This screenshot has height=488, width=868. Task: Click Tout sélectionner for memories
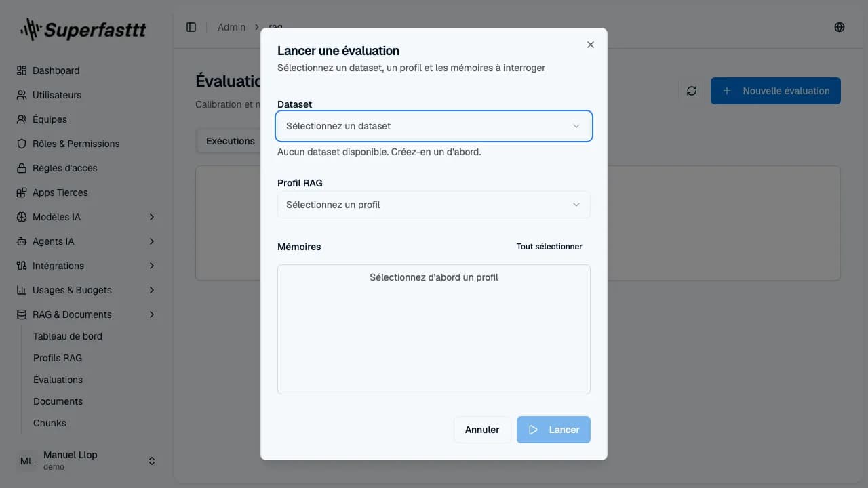tap(549, 247)
